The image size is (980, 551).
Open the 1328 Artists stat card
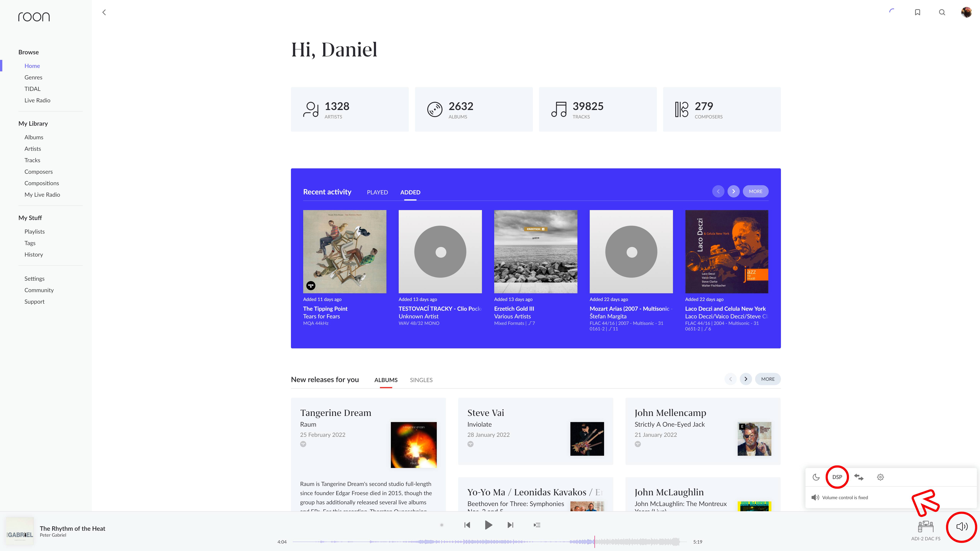(350, 109)
